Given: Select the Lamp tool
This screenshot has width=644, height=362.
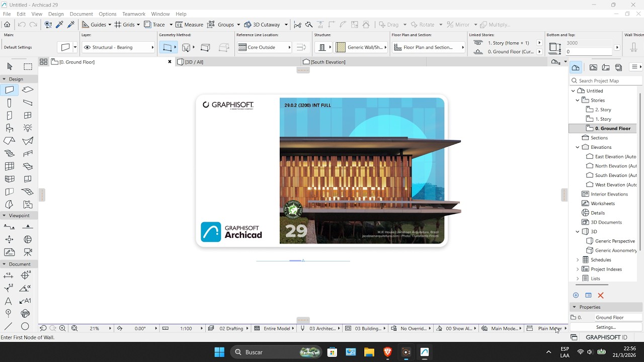Looking at the screenshot, I should click(28, 128).
